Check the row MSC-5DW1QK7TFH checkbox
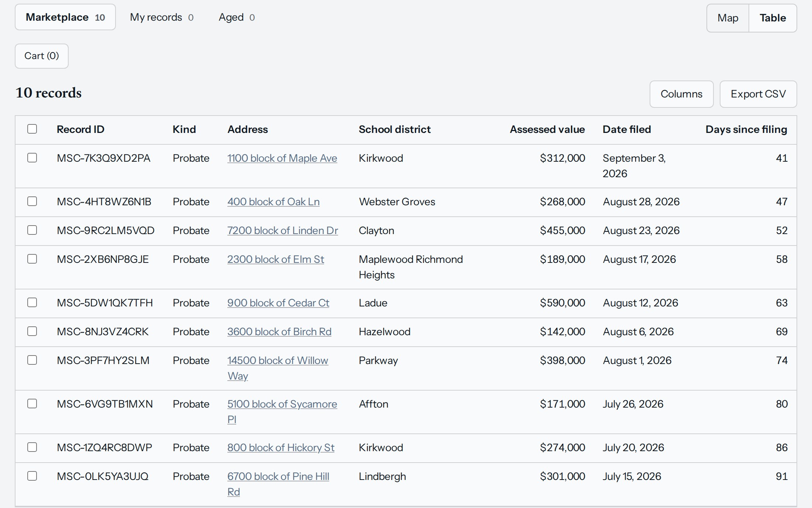Viewport: 812px width, 508px height. tap(32, 302)
